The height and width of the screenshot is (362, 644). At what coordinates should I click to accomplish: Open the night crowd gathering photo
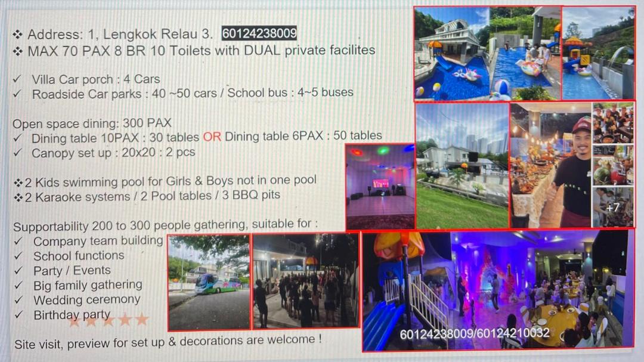pyautogui.click(x=305, y=281)
